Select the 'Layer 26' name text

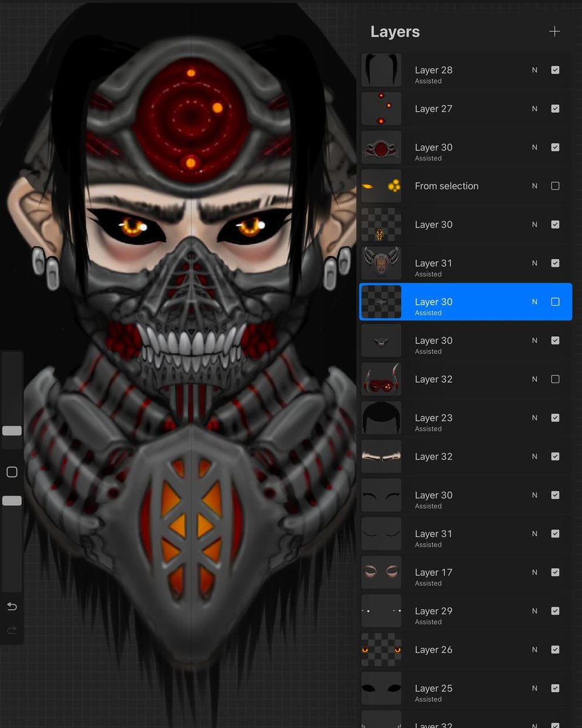click(x=433, y=649)
